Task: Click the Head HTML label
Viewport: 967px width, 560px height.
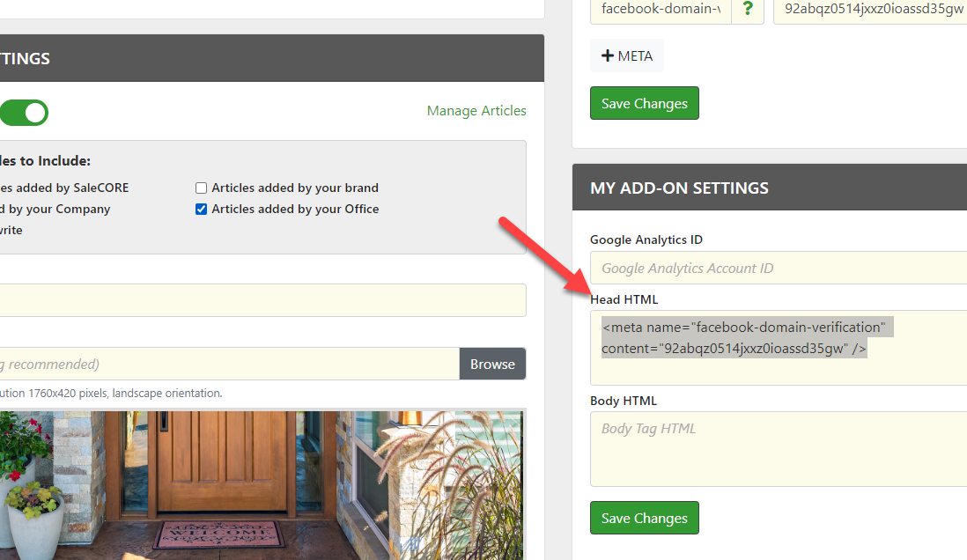Action: pos(624,299)
